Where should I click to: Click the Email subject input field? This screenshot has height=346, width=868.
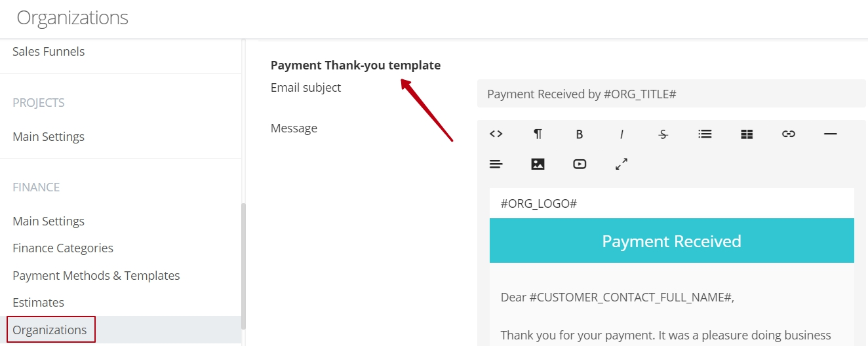click(x=671, y=94)
